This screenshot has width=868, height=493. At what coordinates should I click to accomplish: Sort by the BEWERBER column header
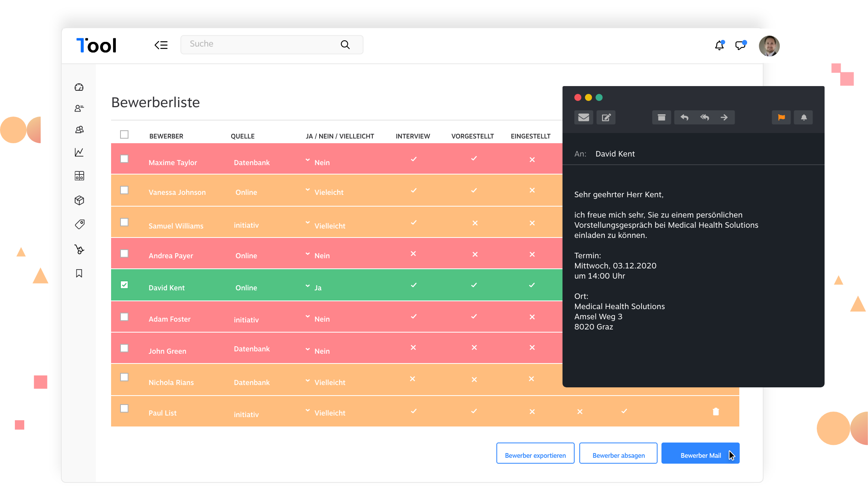pyautogui.click(x=166, y=136)
